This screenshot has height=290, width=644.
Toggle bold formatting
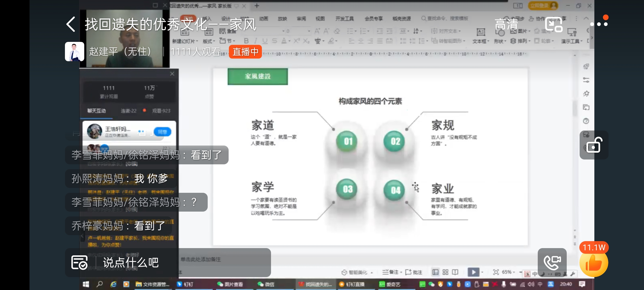[x=246, y=41]
